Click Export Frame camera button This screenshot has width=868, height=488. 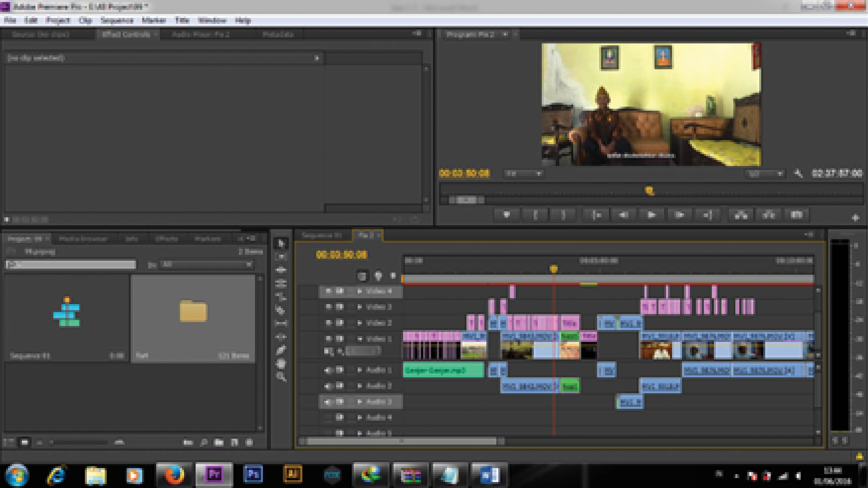(796, 215)
